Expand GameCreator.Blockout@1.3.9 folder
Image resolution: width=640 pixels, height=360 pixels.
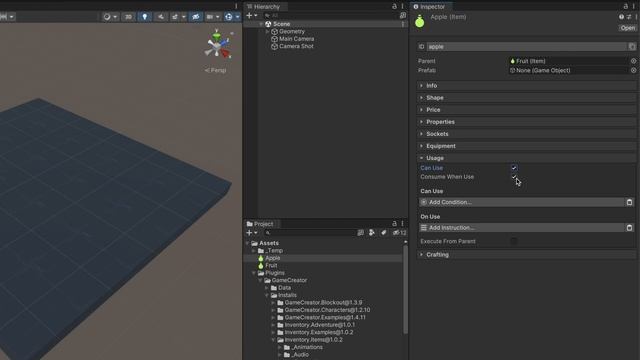pos(273,302)
